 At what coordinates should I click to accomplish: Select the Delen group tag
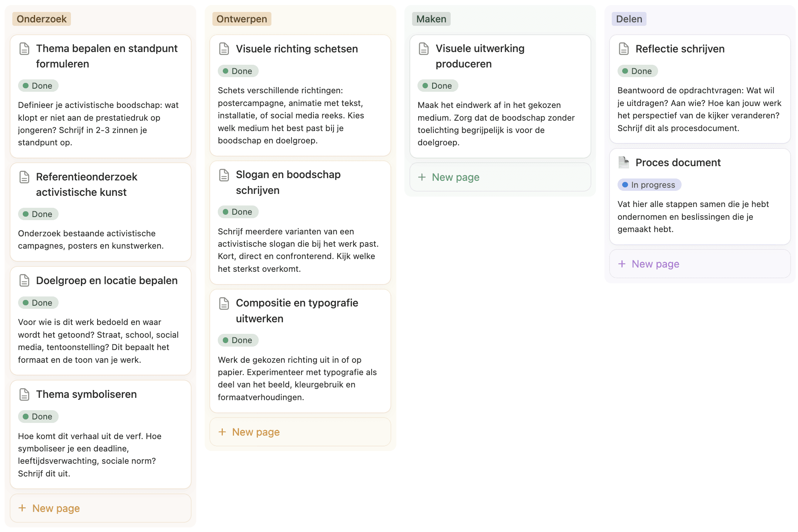(x=629, y=19)
